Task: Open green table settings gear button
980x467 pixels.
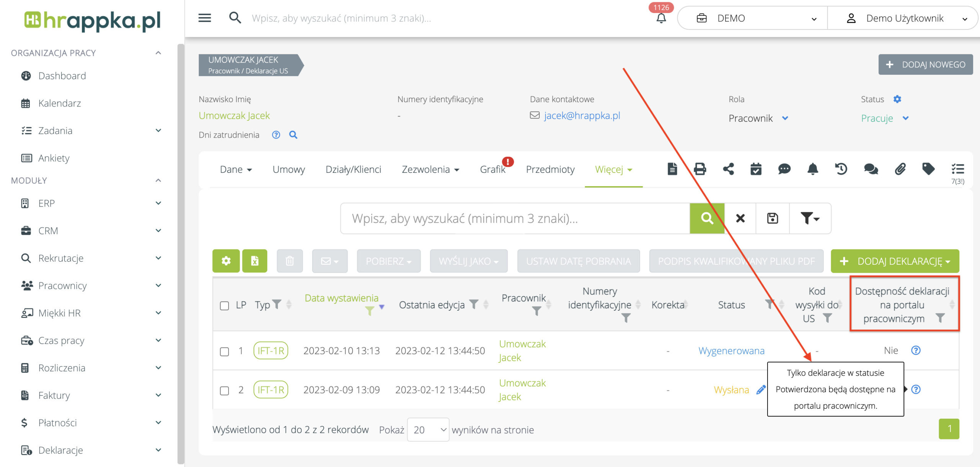Action: point(226,261)
